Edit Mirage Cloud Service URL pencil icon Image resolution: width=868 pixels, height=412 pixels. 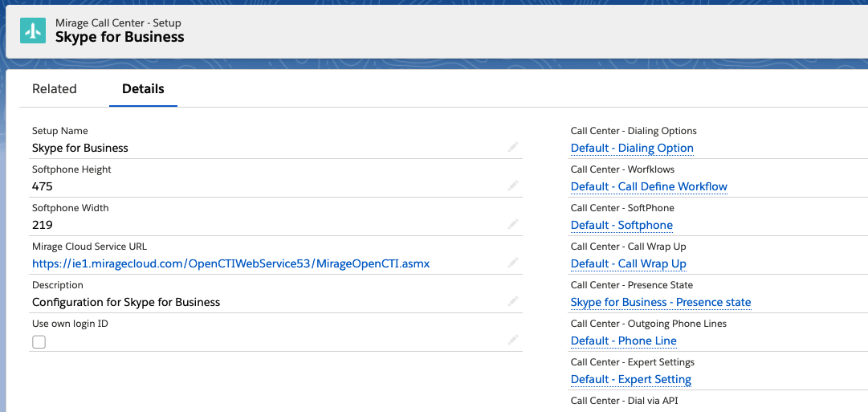pos(512,263)
